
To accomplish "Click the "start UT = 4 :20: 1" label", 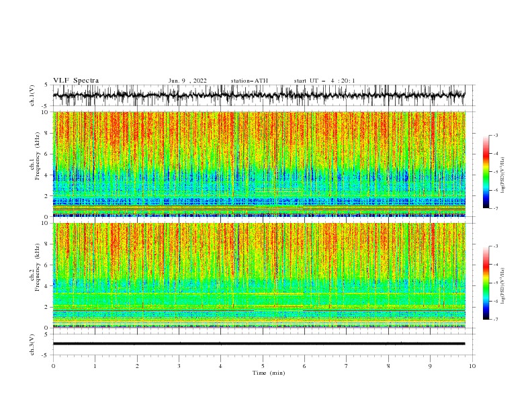I will (x=324, y=81).
